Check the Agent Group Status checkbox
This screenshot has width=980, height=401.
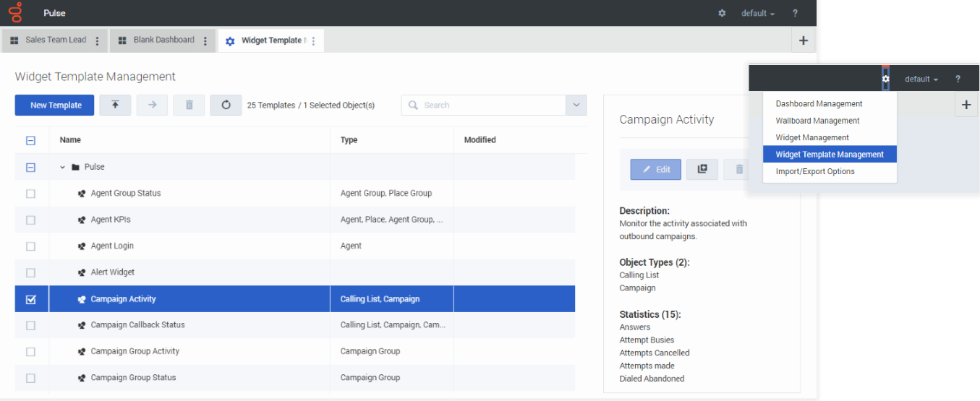coord(30,194)
